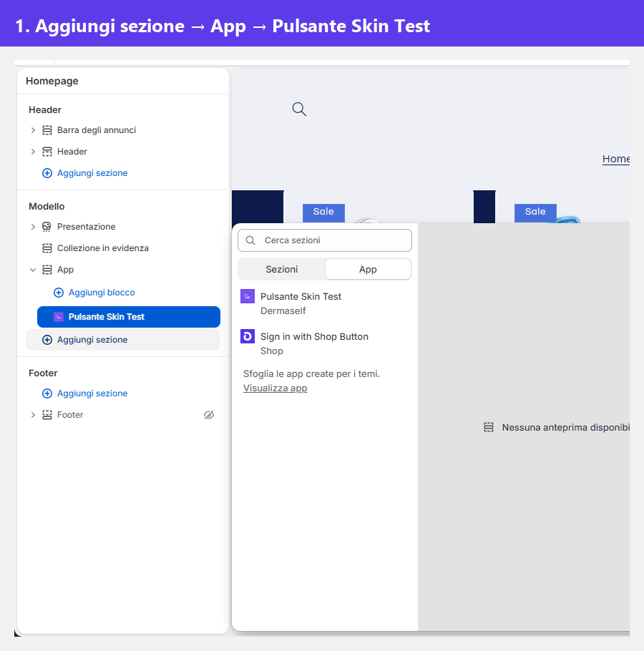Click the App section icon in sidebar
Screen dimensions: 644x651
[x=47, y=270]
